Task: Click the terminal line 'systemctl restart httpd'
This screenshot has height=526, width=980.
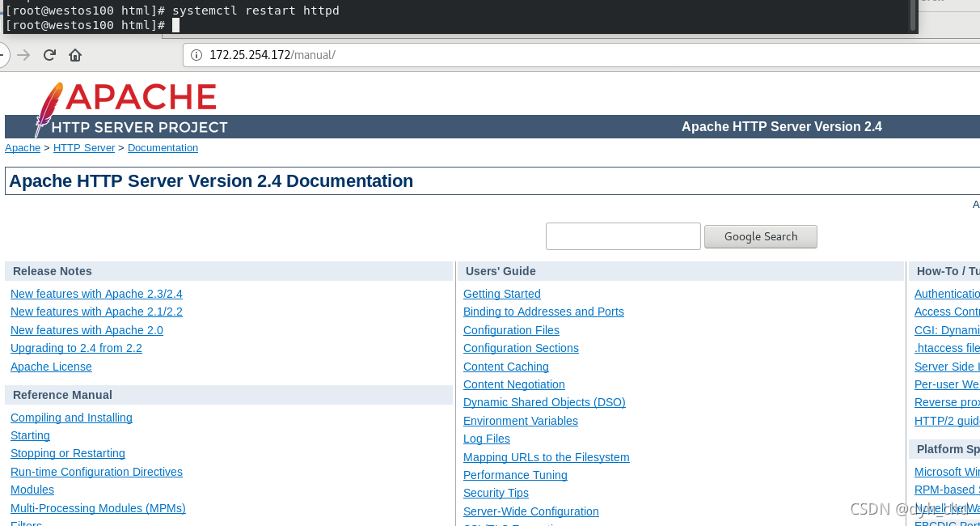Action: click(x=256, y=11)
